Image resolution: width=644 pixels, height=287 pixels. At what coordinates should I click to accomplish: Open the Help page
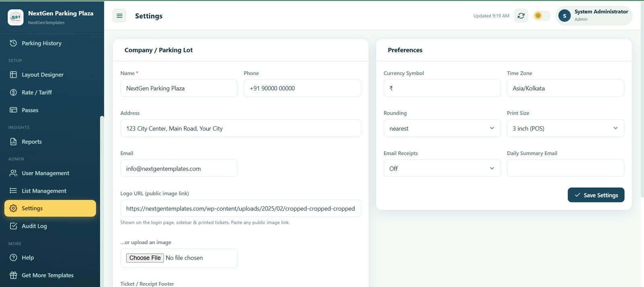50,258
